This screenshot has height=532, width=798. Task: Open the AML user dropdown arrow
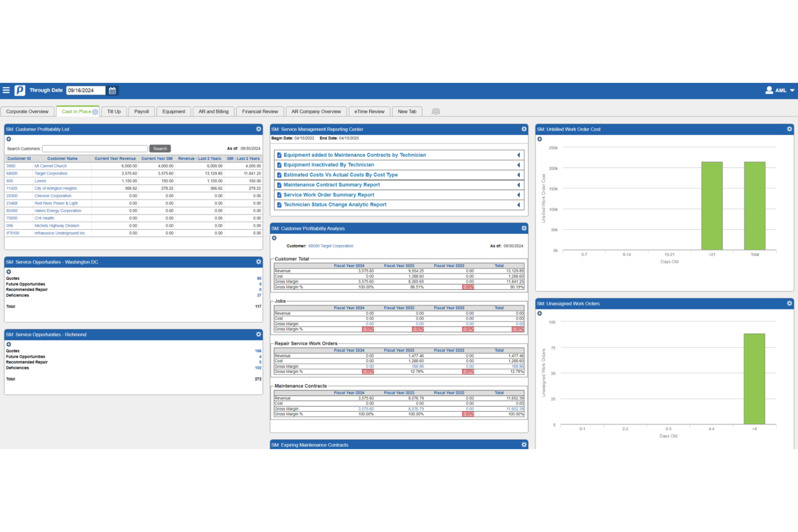(792, 91)
